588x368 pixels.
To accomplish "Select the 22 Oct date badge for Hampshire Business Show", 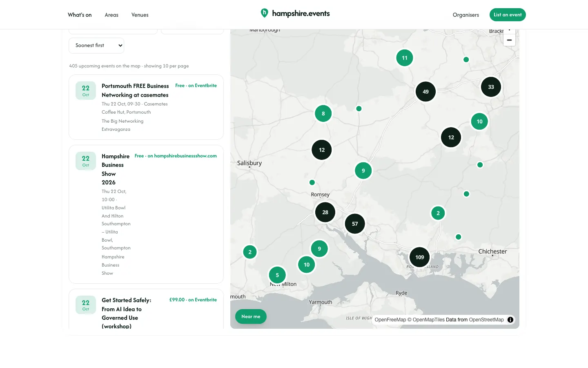I will point(86,161).
